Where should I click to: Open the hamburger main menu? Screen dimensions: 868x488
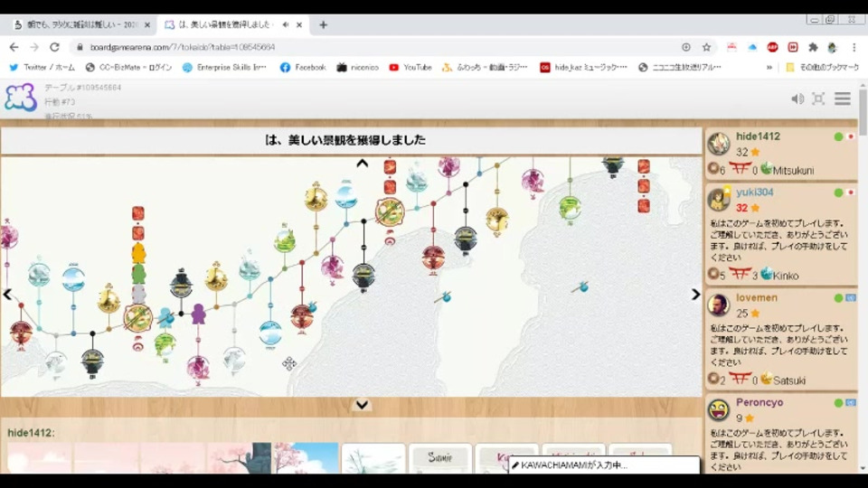(x=843, y=99)
